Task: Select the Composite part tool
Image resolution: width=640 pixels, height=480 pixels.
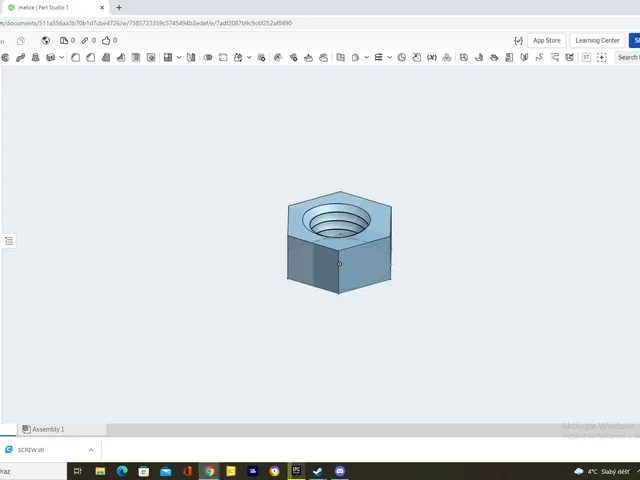Action: (447, 58)
